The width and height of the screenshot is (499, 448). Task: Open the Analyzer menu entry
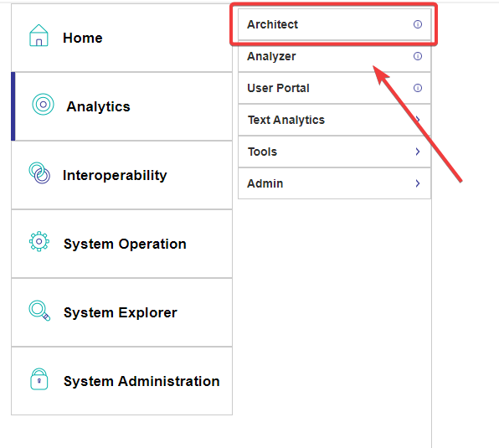tap(334, 56)
